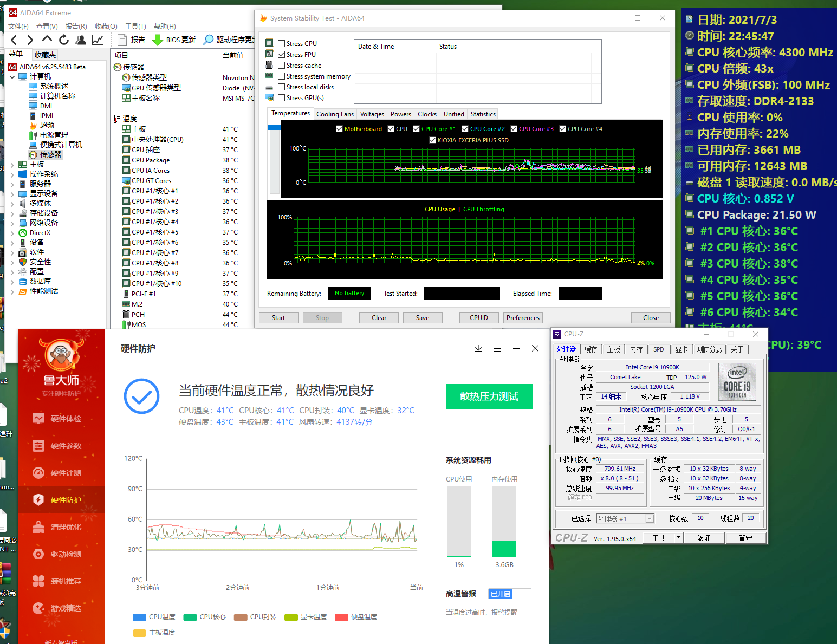
Task: Open 装机推荐 in Ludashi sidebar
Action: pos(61,581)
